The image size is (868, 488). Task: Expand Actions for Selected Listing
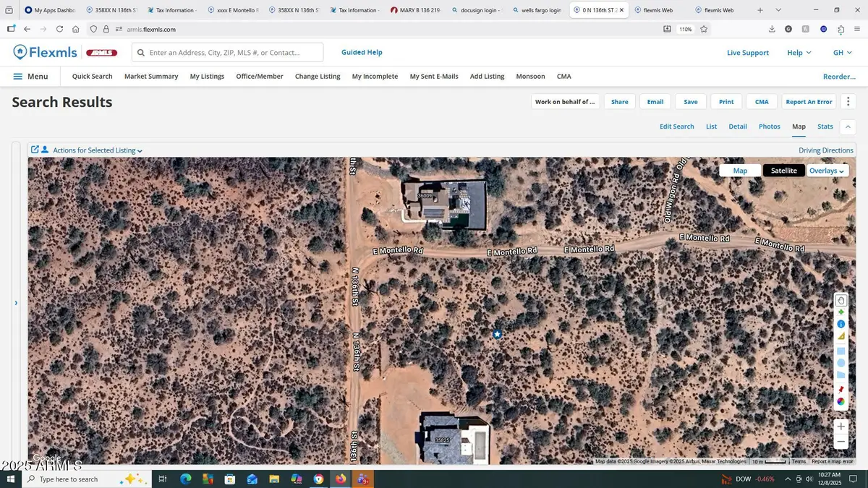click(97, 150)
